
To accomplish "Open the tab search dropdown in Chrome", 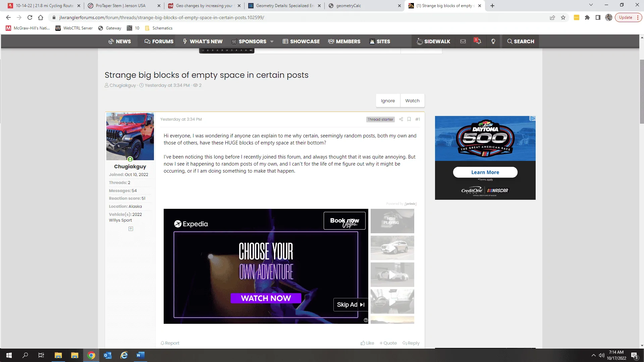I will (x=591, y=5).
